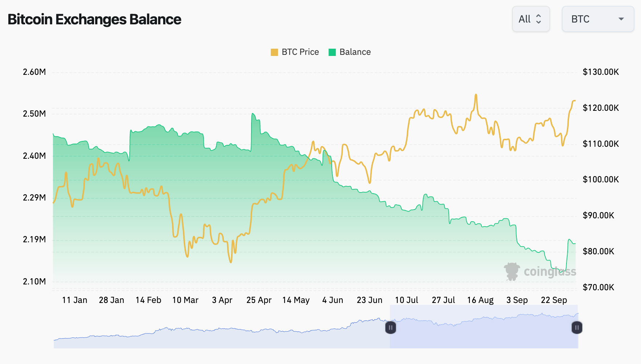Click the 11 Jan axis label
This screenshot has width=641, height=364.
coord(75,300)
